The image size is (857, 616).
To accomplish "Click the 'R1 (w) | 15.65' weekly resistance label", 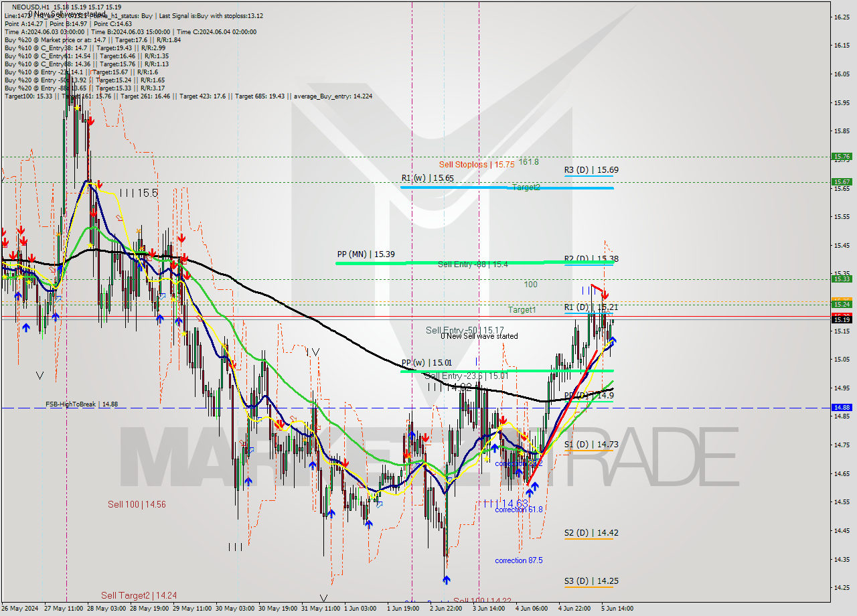I will (427, 178).
